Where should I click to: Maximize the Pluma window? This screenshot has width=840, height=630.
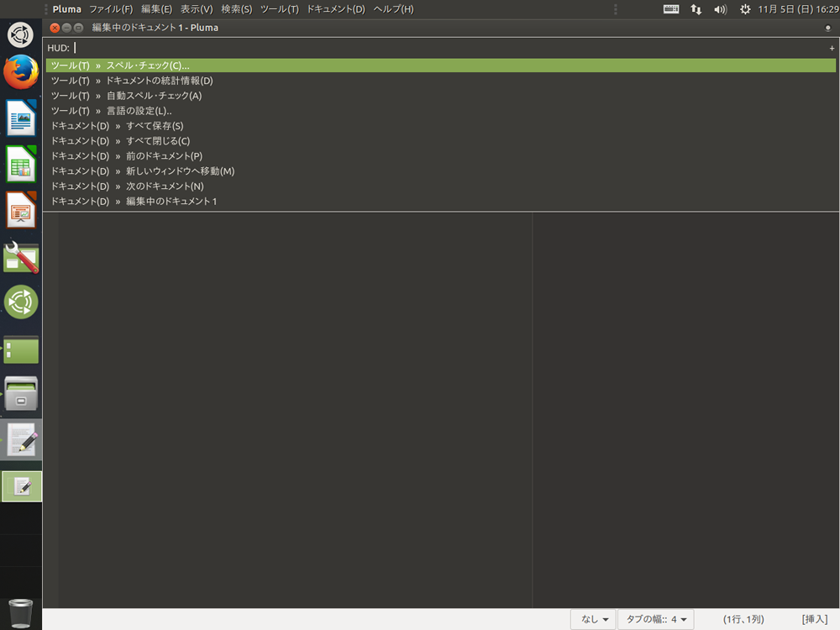[78, 28]
